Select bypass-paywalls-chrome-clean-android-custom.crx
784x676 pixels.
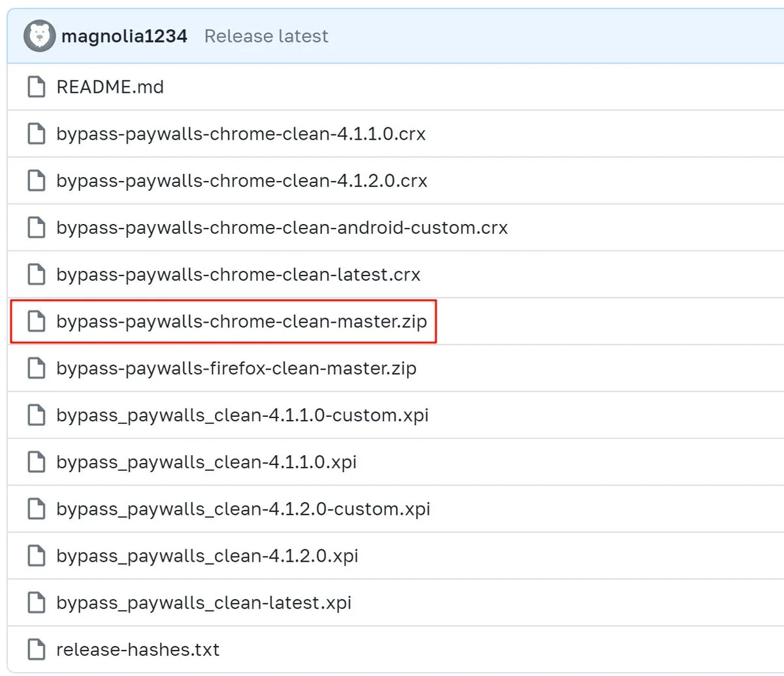(282, 227)
